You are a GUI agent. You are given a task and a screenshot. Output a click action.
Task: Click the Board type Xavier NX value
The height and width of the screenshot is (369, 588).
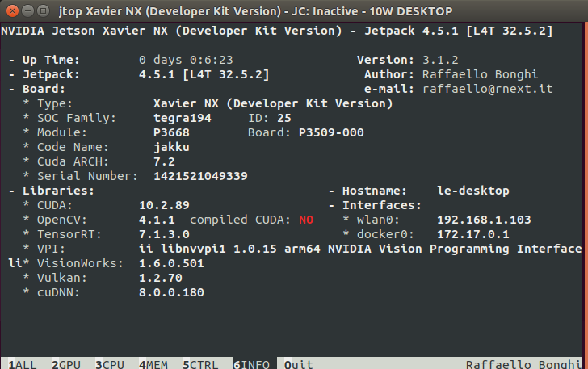pyautogui.click(x=273, y=103)
